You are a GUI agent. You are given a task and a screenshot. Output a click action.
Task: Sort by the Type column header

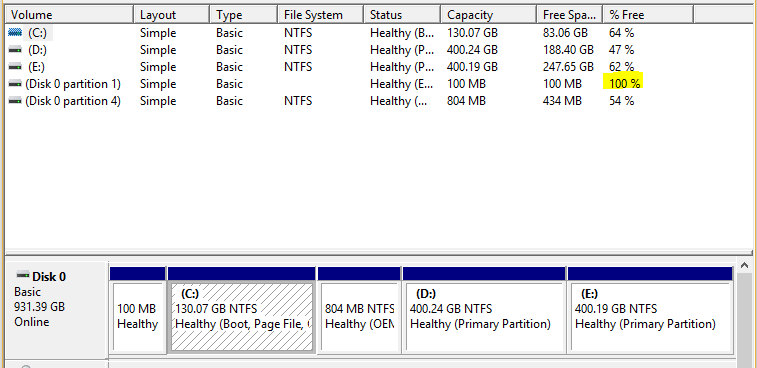244,15
